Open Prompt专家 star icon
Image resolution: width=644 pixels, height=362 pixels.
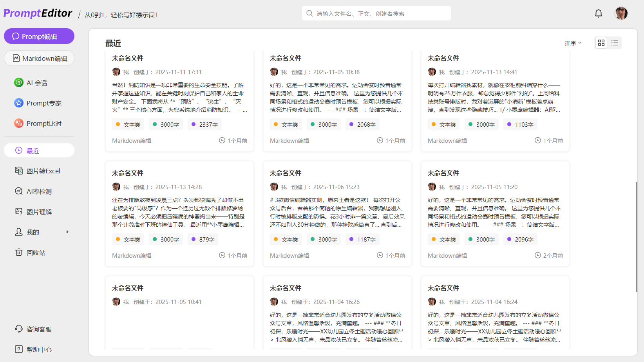(19, 103)
